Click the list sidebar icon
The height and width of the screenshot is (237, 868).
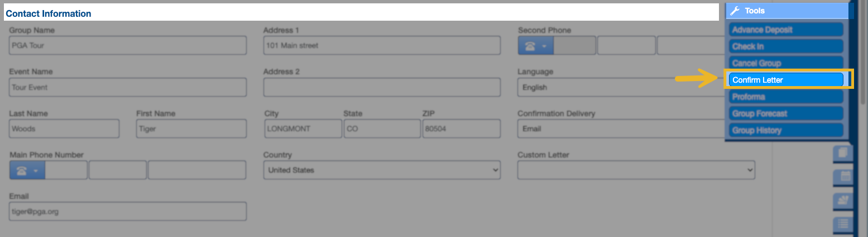(x=844, y=224)
